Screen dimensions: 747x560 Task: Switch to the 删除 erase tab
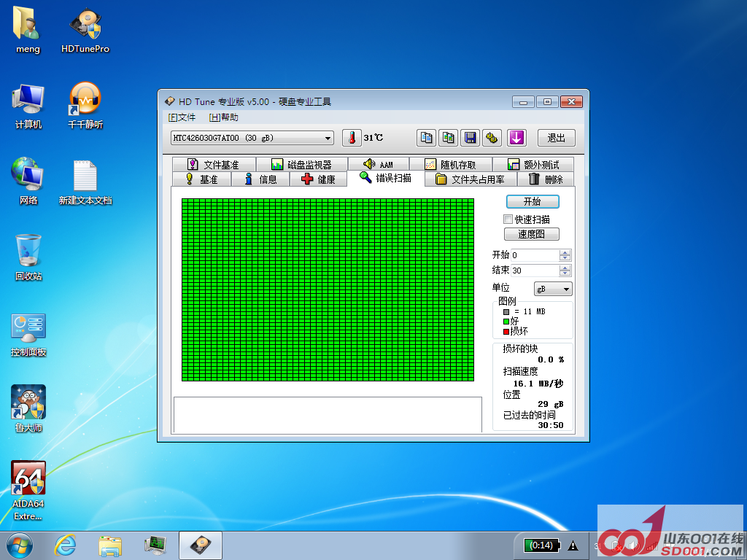click(546, 179)
